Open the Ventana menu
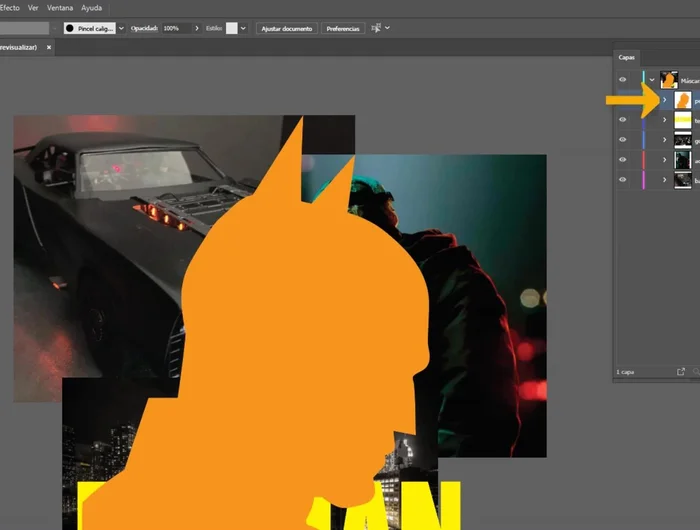 point(59,7)
